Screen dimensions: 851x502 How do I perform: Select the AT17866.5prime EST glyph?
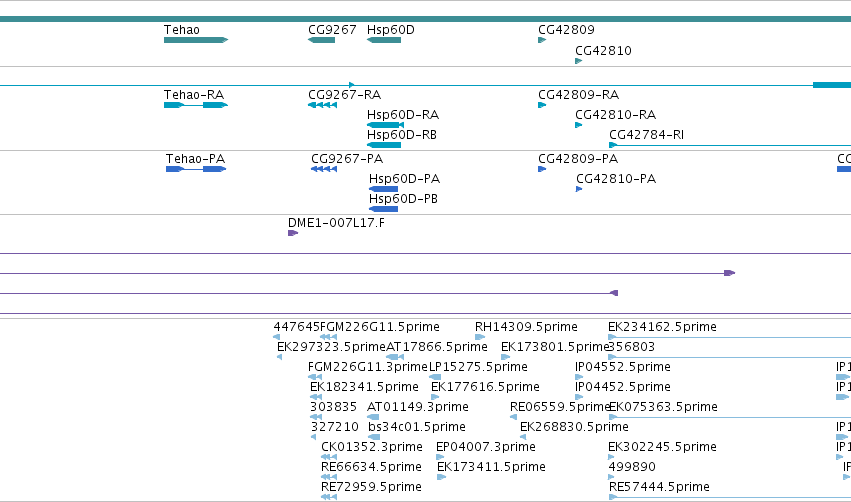point(395,357)
